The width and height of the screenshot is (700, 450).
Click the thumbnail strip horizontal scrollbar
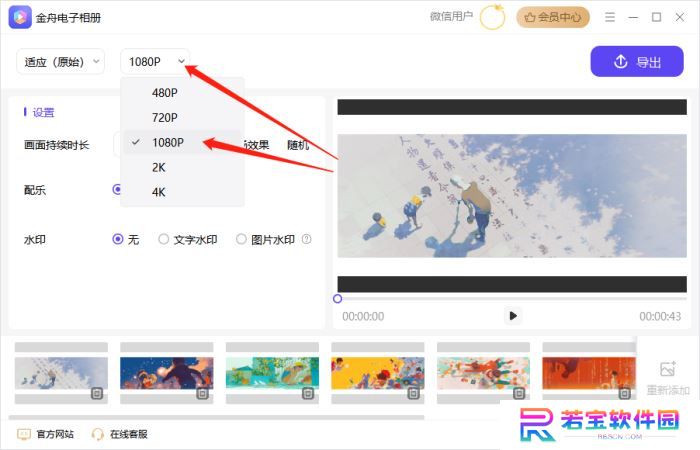pos(216,417)
